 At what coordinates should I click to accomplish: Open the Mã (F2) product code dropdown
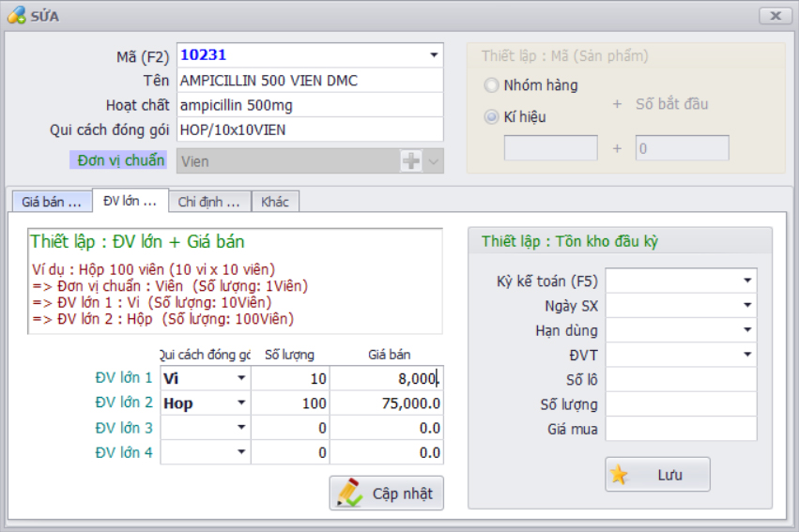pos(434,55)
